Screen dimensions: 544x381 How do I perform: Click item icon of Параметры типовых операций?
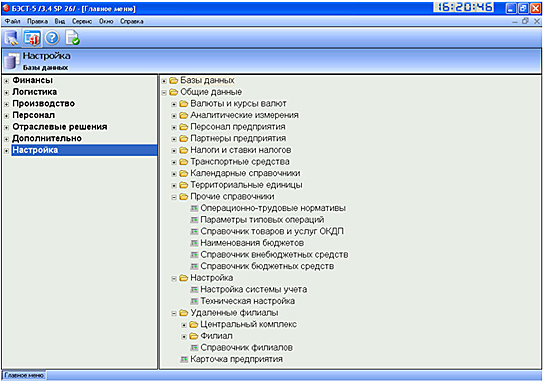tap(194, 220)
